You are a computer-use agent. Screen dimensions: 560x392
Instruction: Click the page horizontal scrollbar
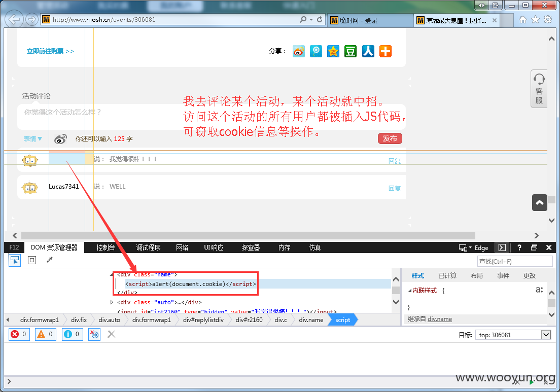tap(248, 236)
